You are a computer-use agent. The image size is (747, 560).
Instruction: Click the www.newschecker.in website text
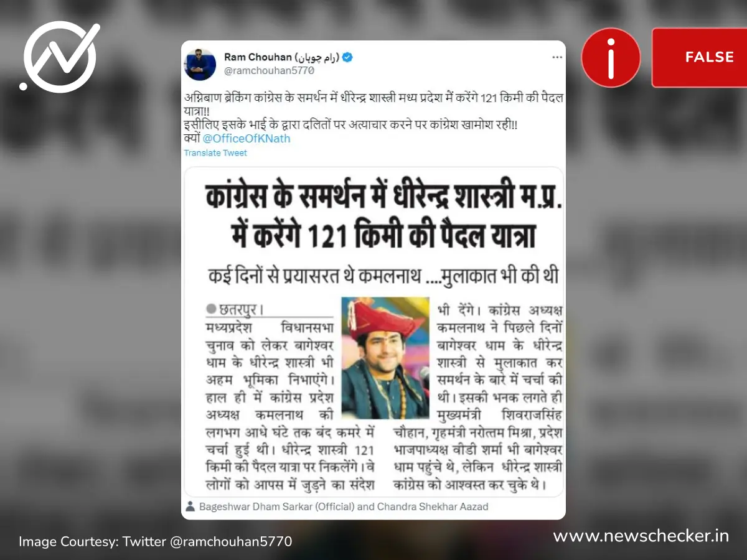pos(641,536)
